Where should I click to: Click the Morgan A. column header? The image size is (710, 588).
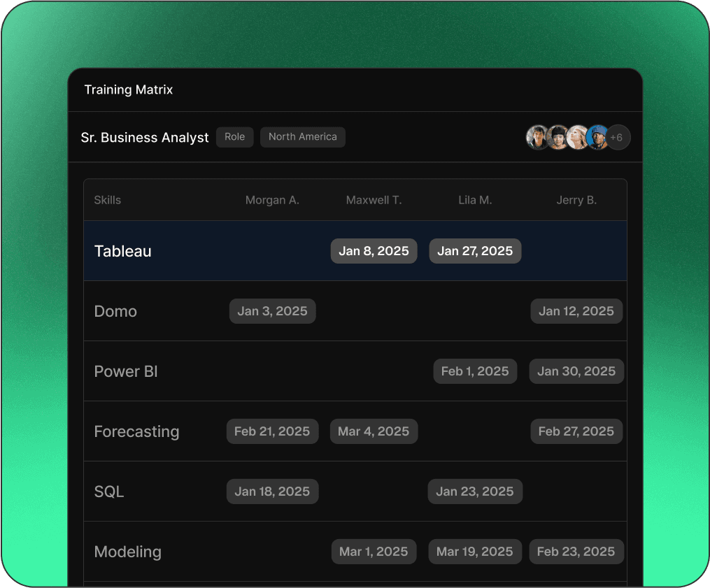(x=272, y=200)
